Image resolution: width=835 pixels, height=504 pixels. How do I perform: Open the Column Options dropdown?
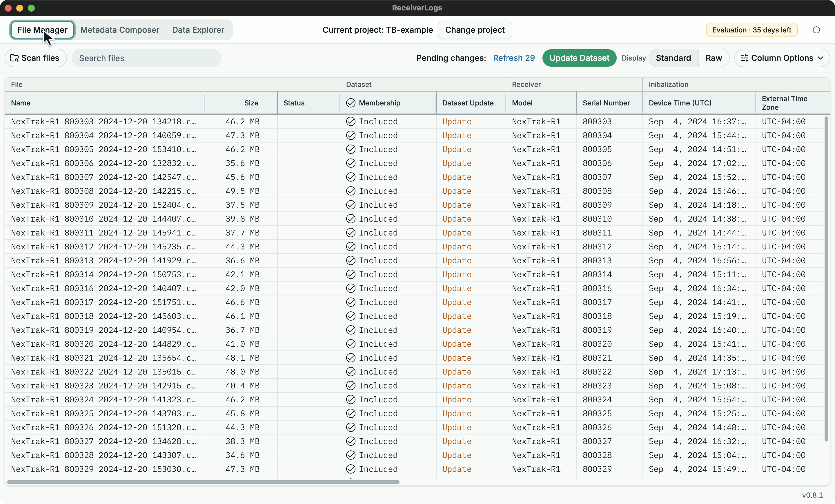pyautogui.click(x=782, y=58)
